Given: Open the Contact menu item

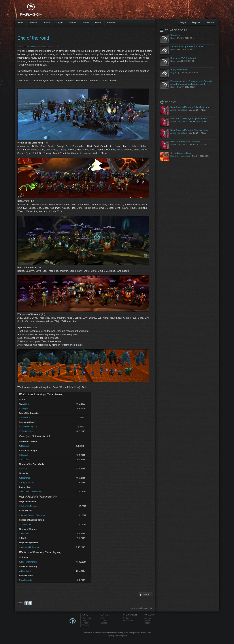Looking at the screenshot, I should (x=86, y=23).
